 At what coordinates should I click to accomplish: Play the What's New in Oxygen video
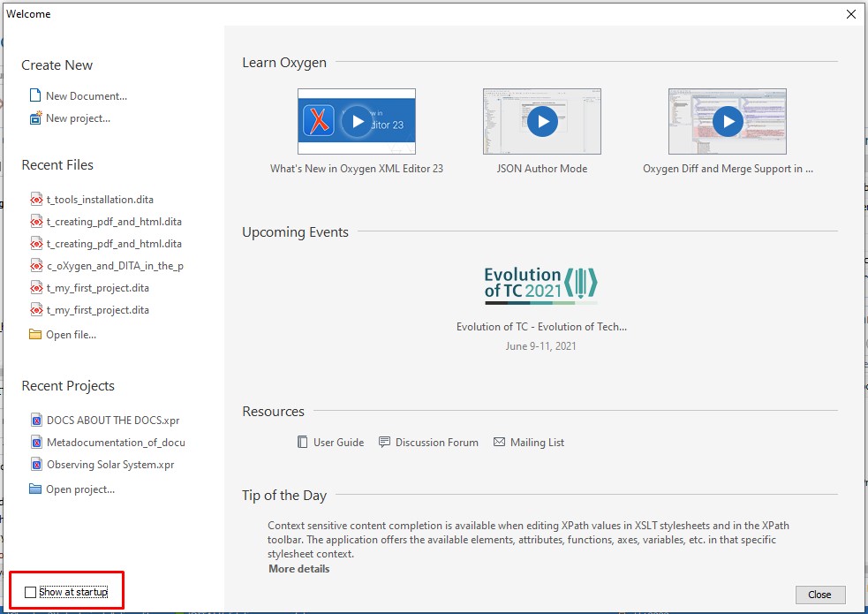[357, 122]
